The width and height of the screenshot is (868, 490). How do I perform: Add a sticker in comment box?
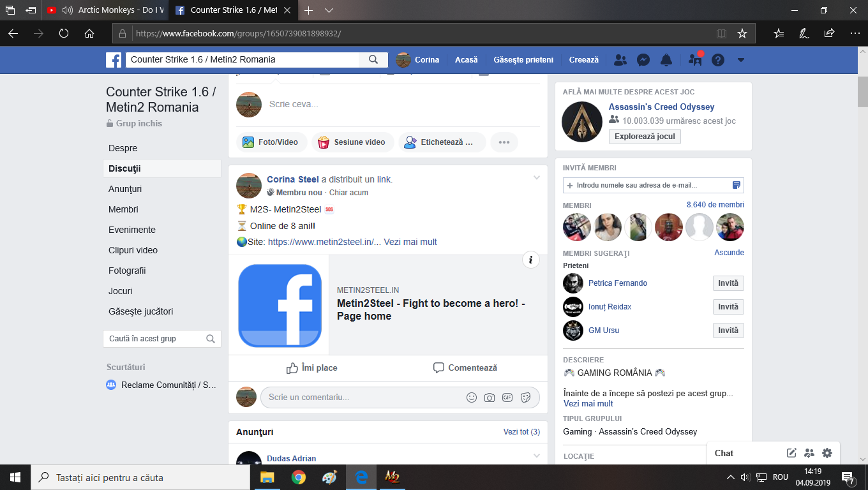(525, 397)
